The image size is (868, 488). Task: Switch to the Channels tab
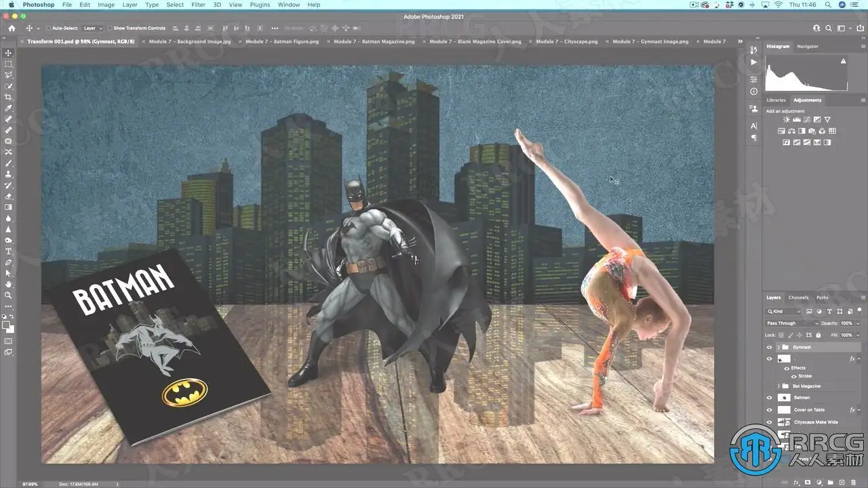tap(797, 298)
